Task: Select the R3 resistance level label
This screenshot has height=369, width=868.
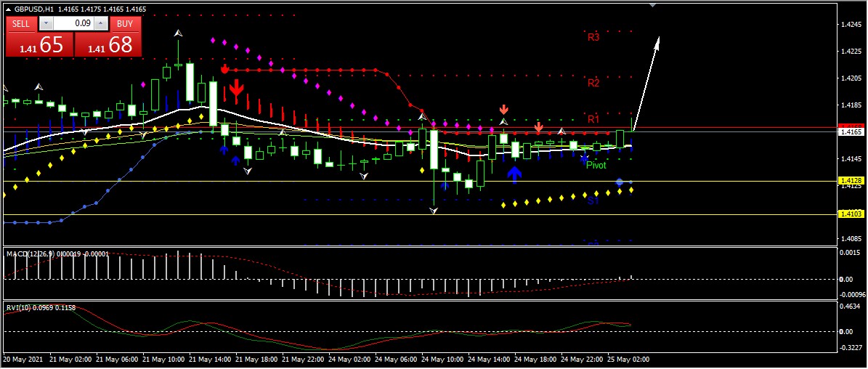Action: coord(593,37)
